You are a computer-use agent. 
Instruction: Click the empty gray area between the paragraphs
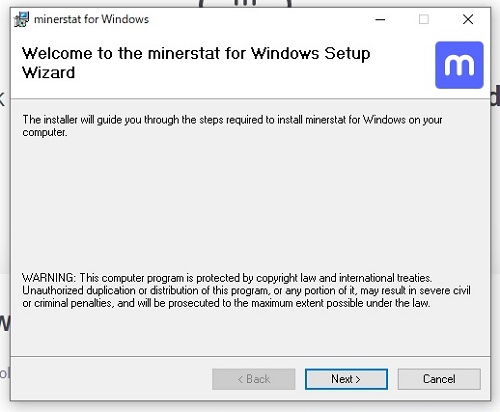pyautogui.click(x=250, y=203)
